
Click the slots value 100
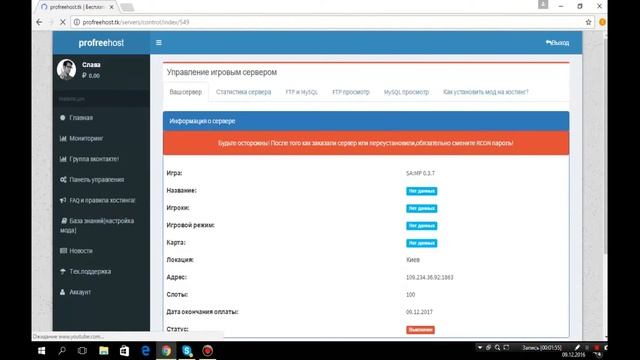tap(411, 295)
